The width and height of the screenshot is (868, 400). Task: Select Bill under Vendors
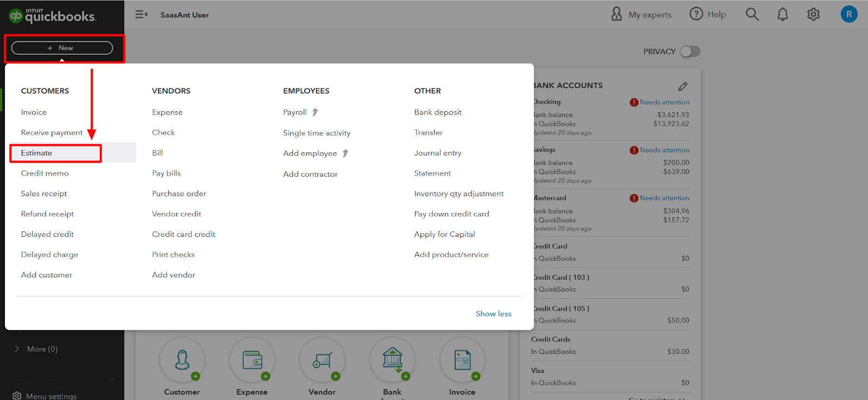tap(157, 153)
